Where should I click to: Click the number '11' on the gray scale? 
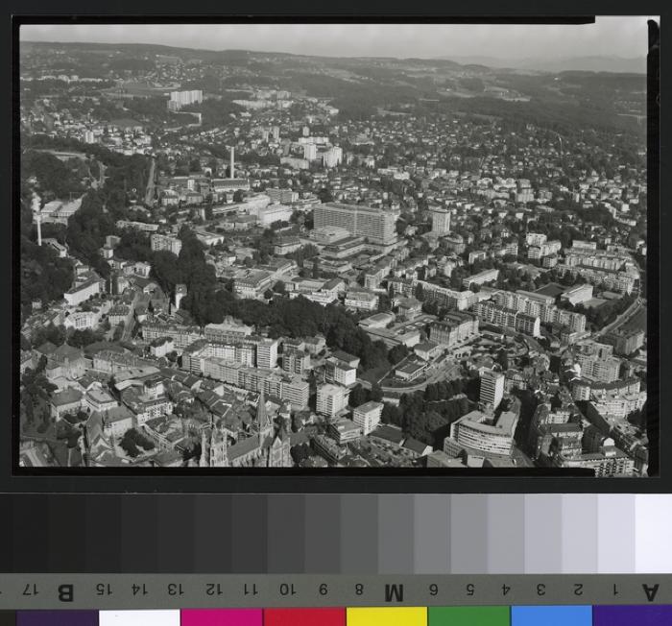[251, 590]
